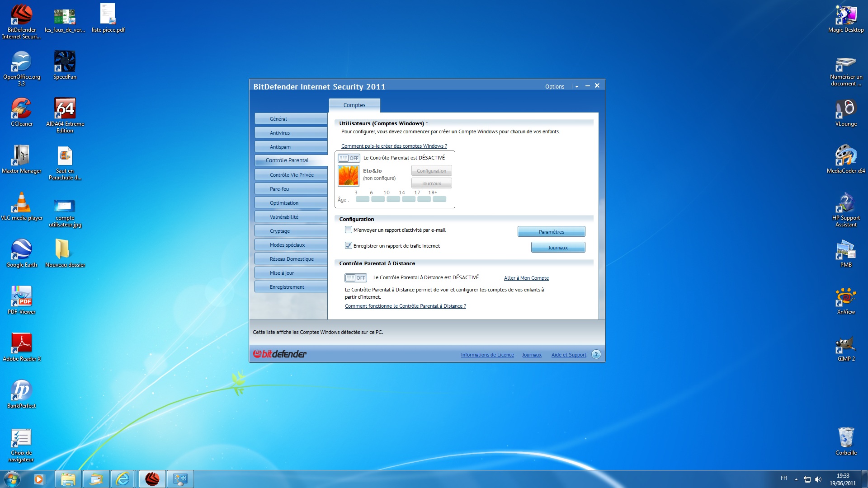868x488 pixels.
Task: Open Maxtor Manager desktop icon
Action: [x=22, y=159]
